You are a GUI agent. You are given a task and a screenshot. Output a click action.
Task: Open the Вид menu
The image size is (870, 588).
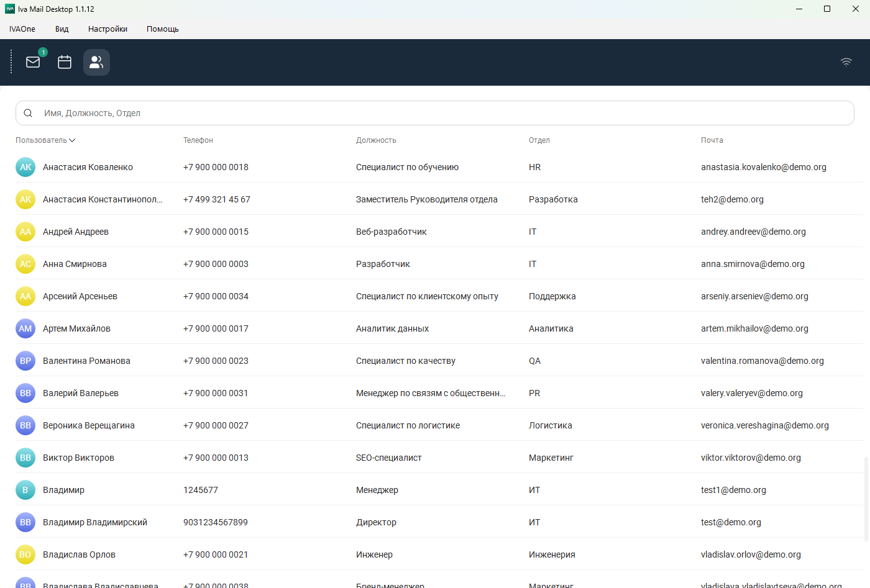tap(62, 29)
